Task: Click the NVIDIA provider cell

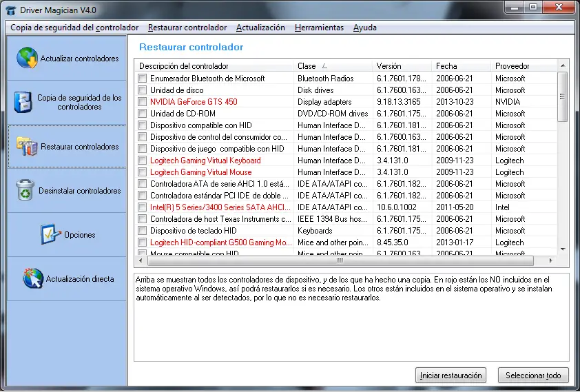Action: coord(508,102)
